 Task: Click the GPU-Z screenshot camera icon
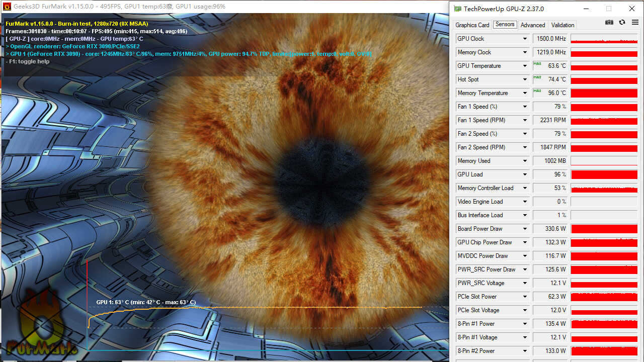[609, 22]
